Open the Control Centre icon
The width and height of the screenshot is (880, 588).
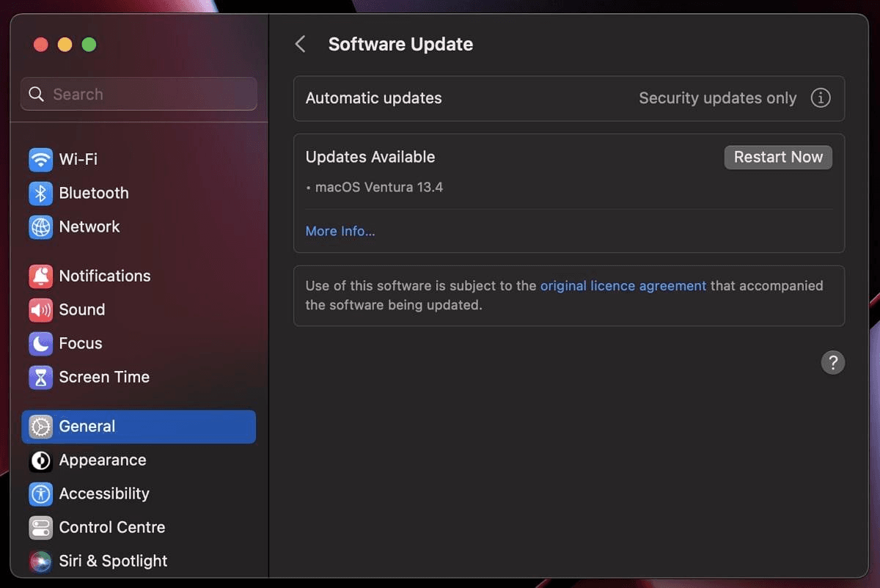pyautogui.click(x=40, y=527)
